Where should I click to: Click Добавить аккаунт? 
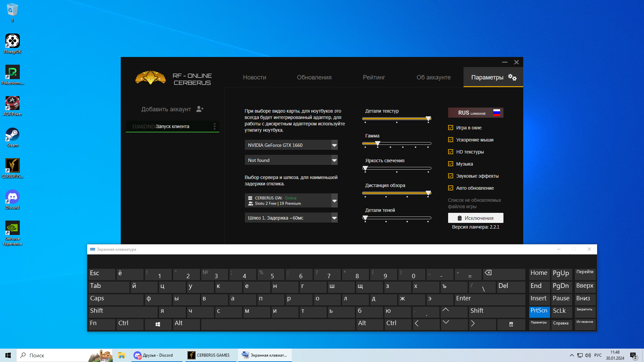tap(172, 109)
